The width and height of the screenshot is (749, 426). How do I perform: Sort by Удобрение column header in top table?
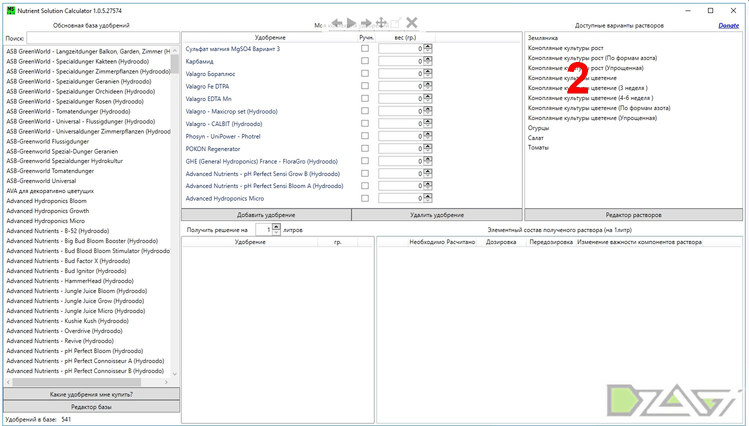[x=270, y=37]
